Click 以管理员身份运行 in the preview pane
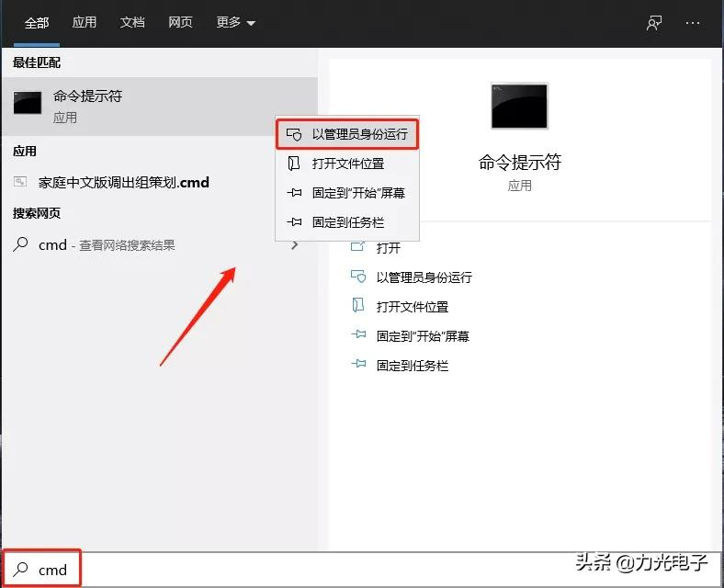 coord(424,277)
